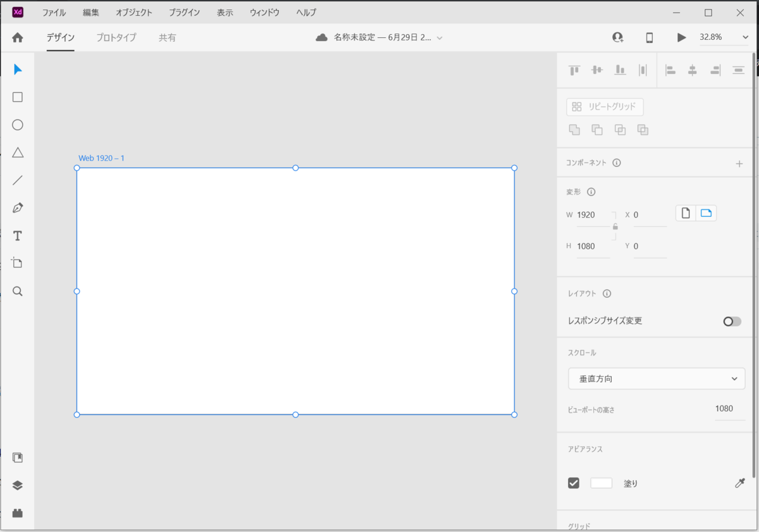Click the info icon beside コンポーネント

[x=617, y=163]
